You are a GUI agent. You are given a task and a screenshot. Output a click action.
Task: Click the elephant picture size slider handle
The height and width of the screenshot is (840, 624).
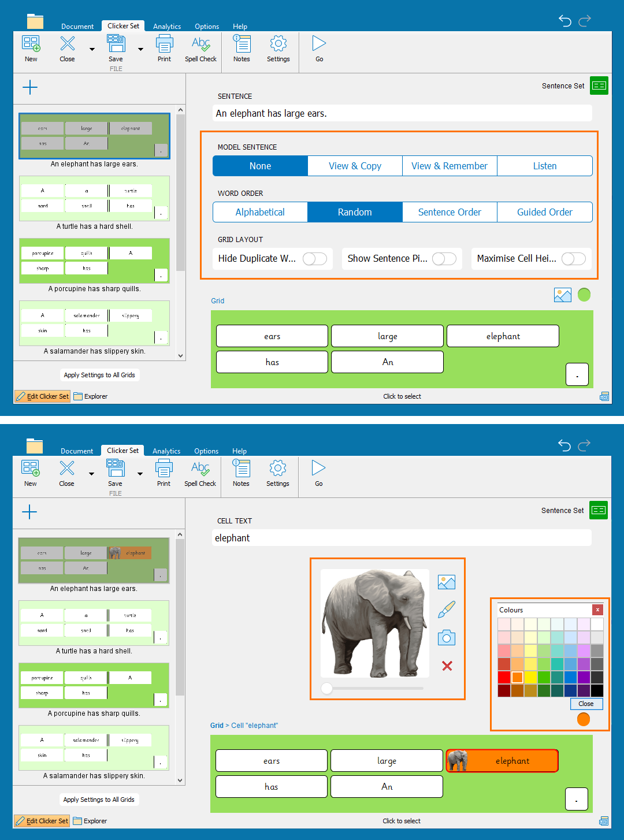[x=327, y=688]
